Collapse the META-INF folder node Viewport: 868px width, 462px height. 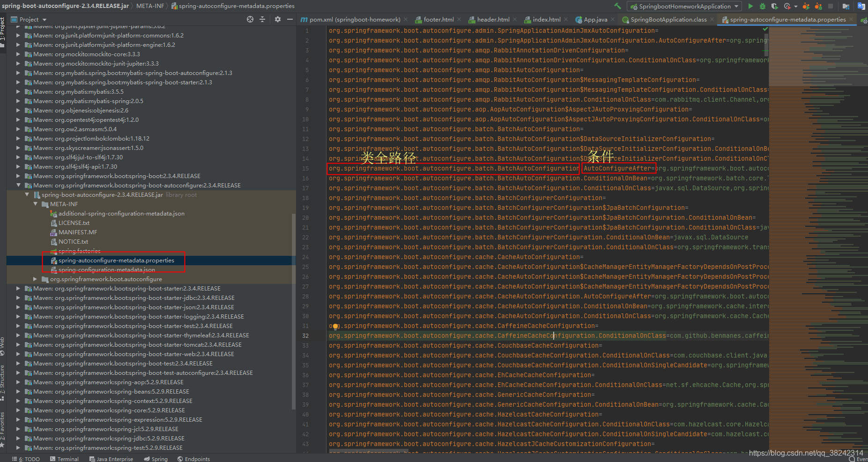tap(35, 204)
